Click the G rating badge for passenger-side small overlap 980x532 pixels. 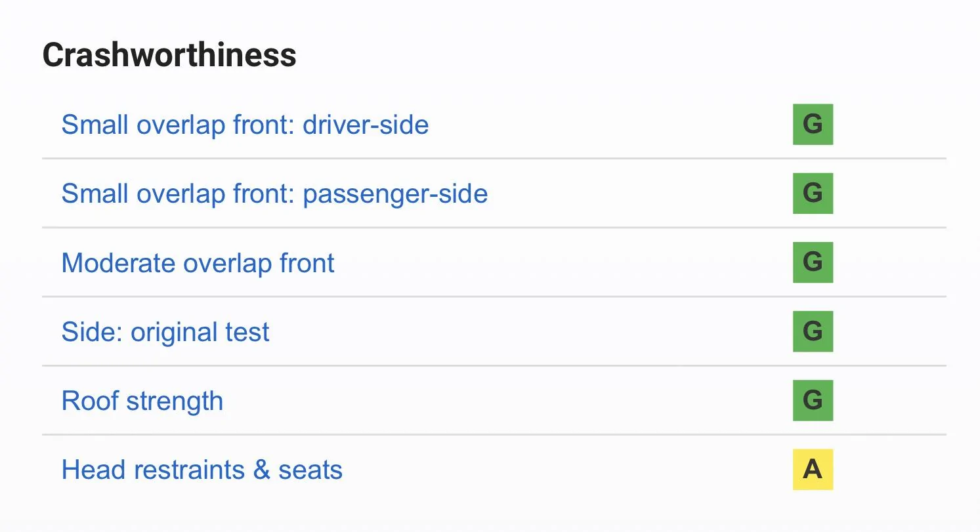pos(813,193)
